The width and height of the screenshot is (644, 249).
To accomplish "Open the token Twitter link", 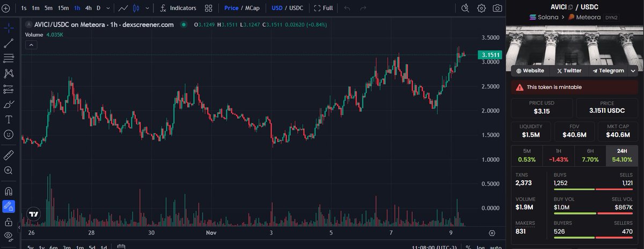I will pos(569,70).
